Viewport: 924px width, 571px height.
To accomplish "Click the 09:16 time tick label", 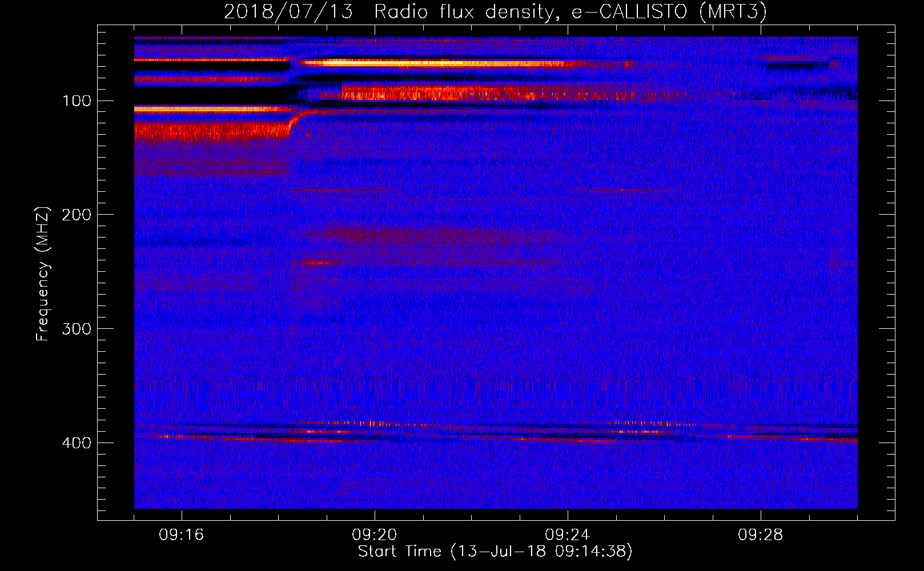I will point(182,535).
